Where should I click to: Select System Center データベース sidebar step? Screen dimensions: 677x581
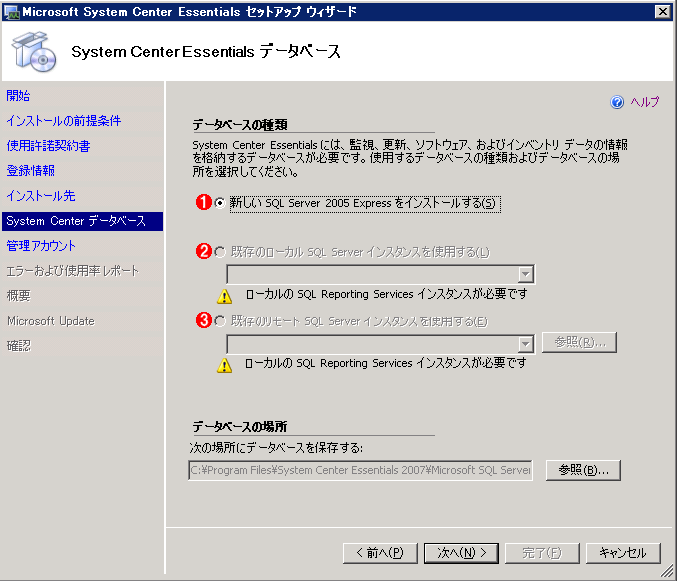pyautogui.click(x=82, y=221)
